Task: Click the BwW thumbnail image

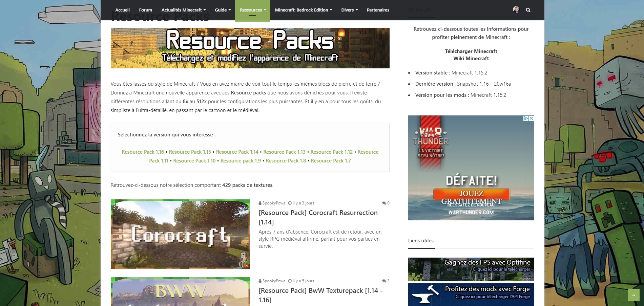Action: pos(180,292)
